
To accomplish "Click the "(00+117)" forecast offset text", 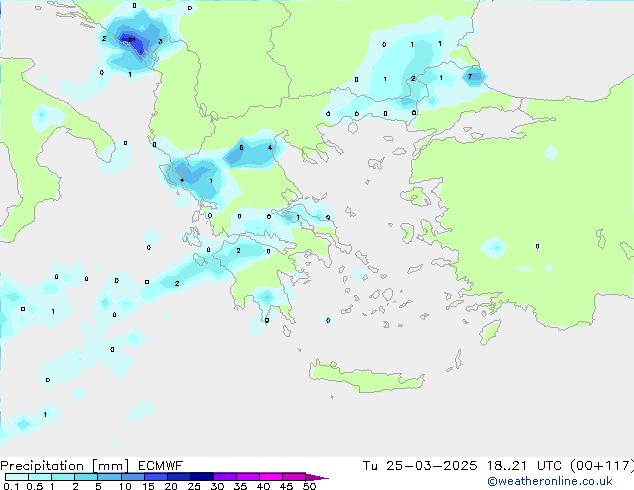I will [602, 466].
